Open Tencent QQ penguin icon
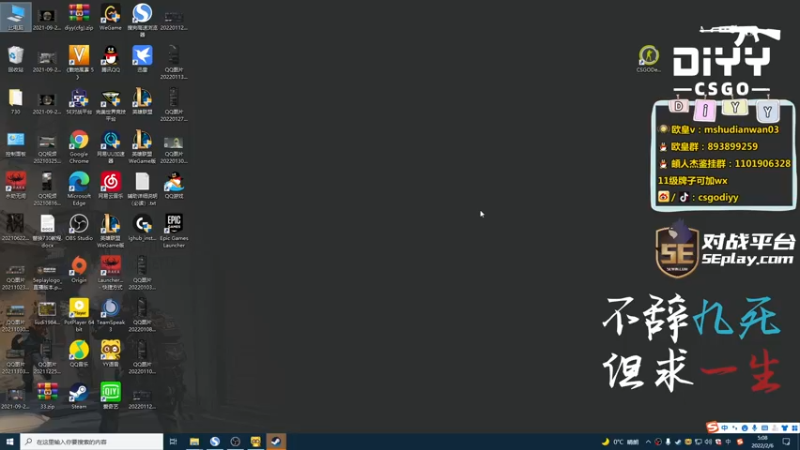The image size is (800, 450). [x=110, y=59]
